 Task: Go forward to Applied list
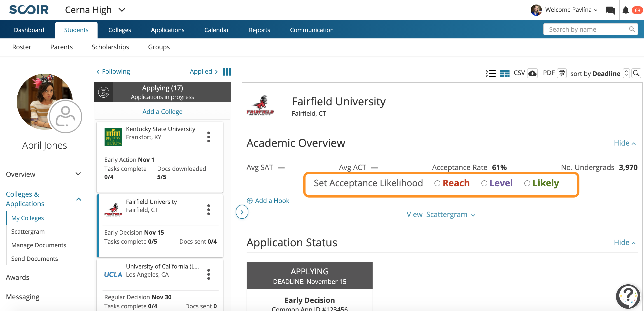(x=204, y=72)
